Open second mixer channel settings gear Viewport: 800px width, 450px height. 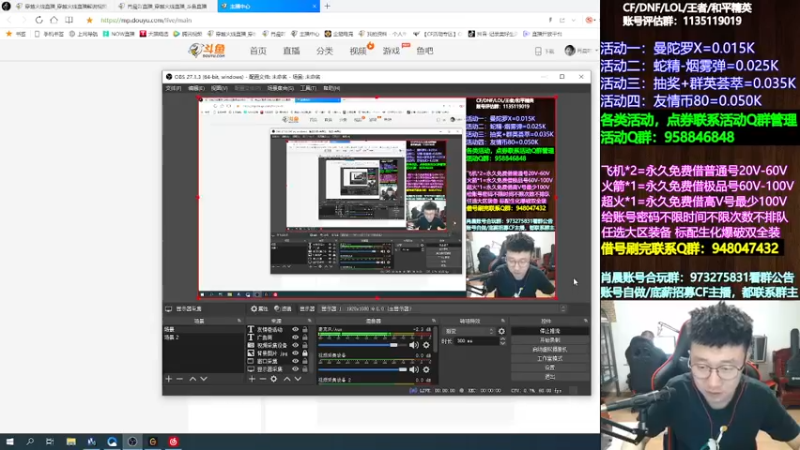tap(426, 369)
